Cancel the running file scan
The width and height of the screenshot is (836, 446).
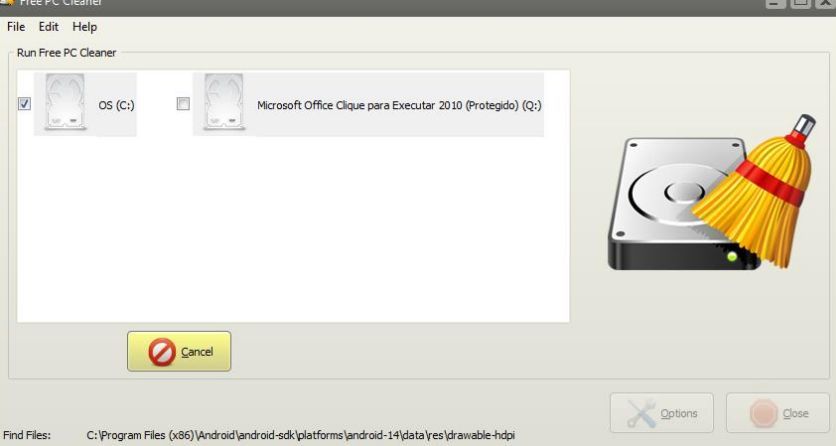click(x=179, y=352)
